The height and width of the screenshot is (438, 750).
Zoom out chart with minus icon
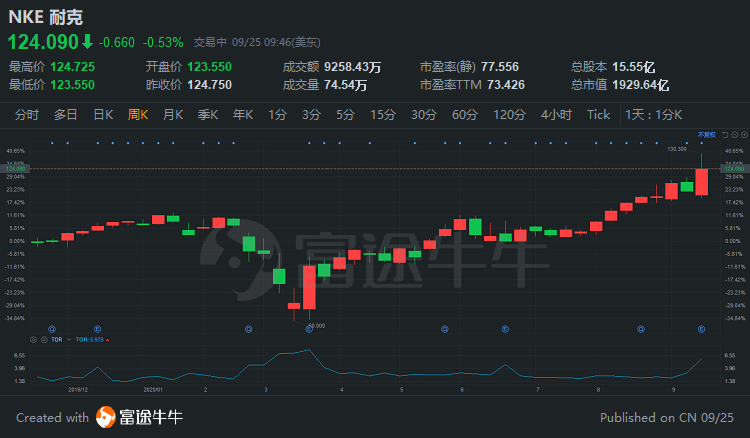pyautogui.click(x=735, y=135)
